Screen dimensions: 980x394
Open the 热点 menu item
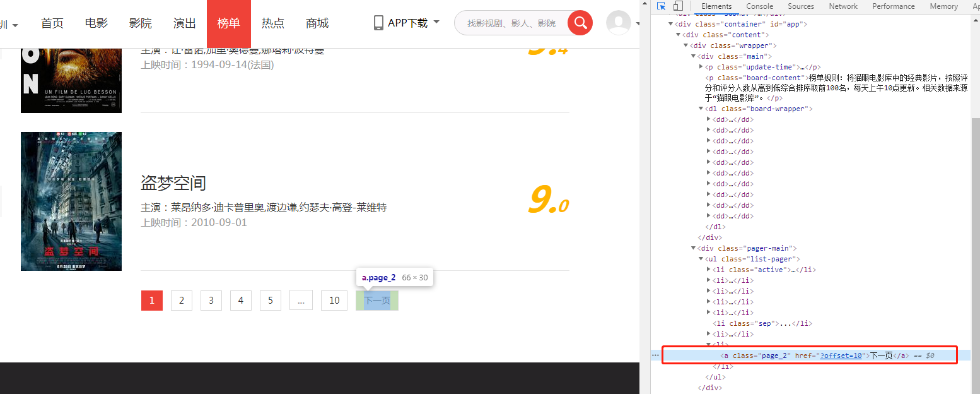[272, 22]
